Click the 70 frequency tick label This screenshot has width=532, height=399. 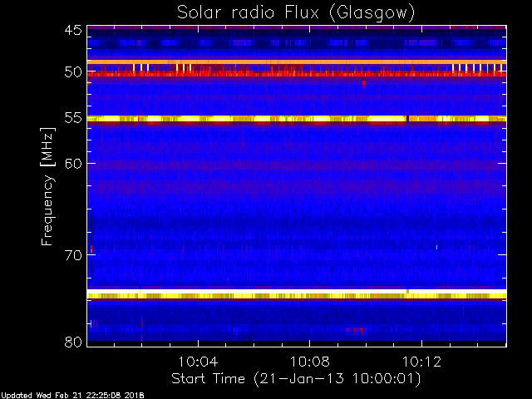click(x=73, y=255)
